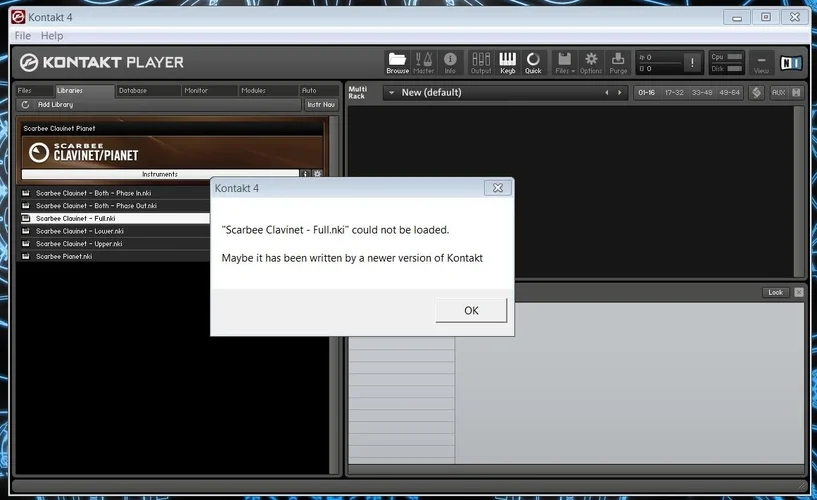Screen dimensions: 817x500
Task: Maximize the Kontakt 4 window
Action: click(x=765, y=17)
